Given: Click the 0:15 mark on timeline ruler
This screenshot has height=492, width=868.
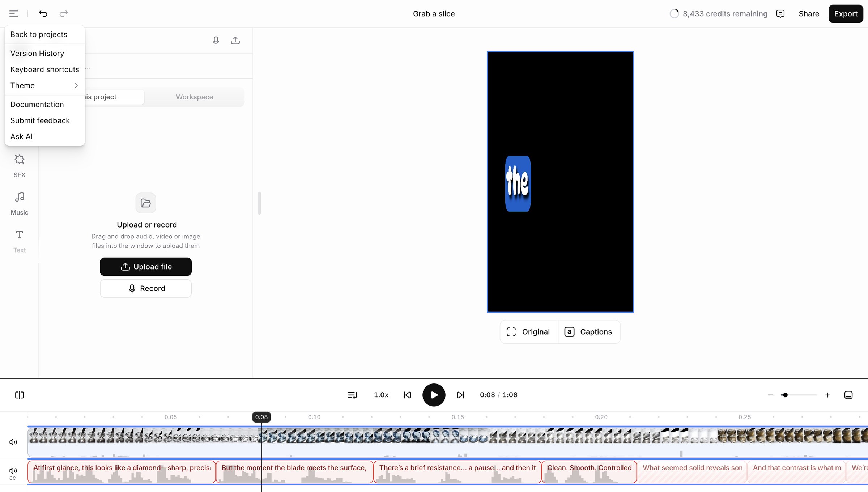Looking at the screenshot, I should [x=458, y=417].
